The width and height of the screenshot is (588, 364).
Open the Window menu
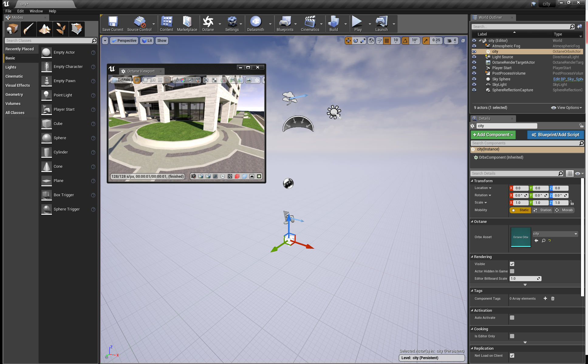pyautogui.click(x=36, y=11)
